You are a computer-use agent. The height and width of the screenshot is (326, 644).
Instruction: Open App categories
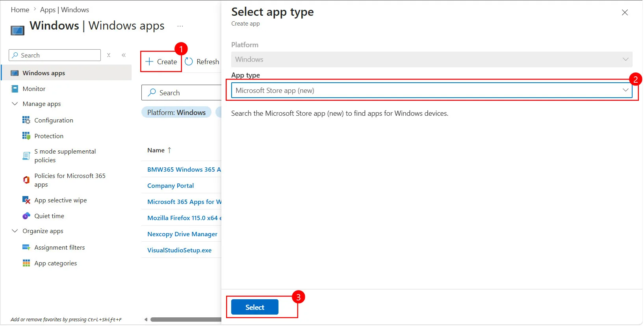56,263
